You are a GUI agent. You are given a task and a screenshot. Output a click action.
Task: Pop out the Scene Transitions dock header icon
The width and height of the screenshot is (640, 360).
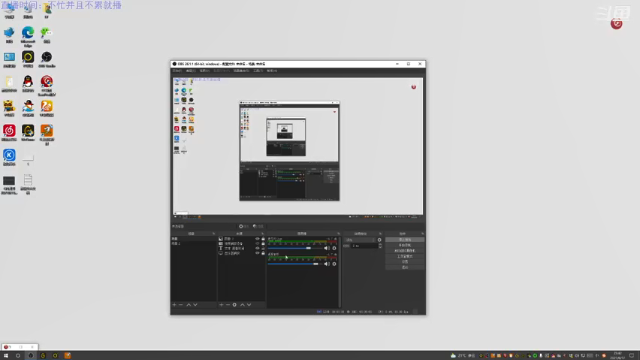click(380, 233)
